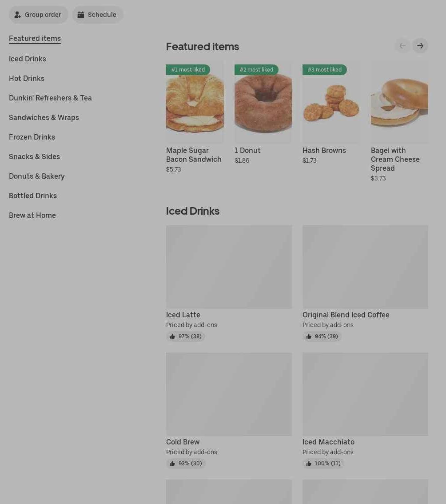446x504 pixels.
Task: Go to Dunkin' Refreshers & Tea section
Action: coord(51,98)
